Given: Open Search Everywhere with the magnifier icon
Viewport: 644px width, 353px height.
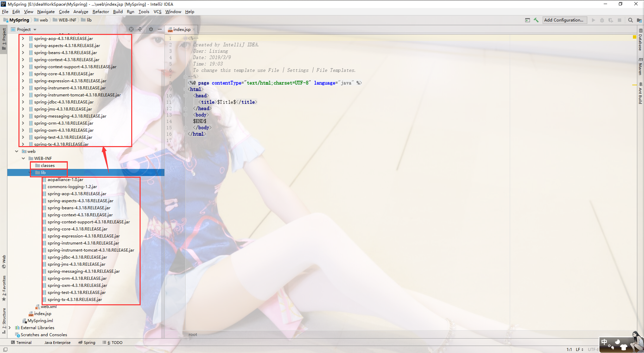Looking at the screenshot, I should (631, 20).
